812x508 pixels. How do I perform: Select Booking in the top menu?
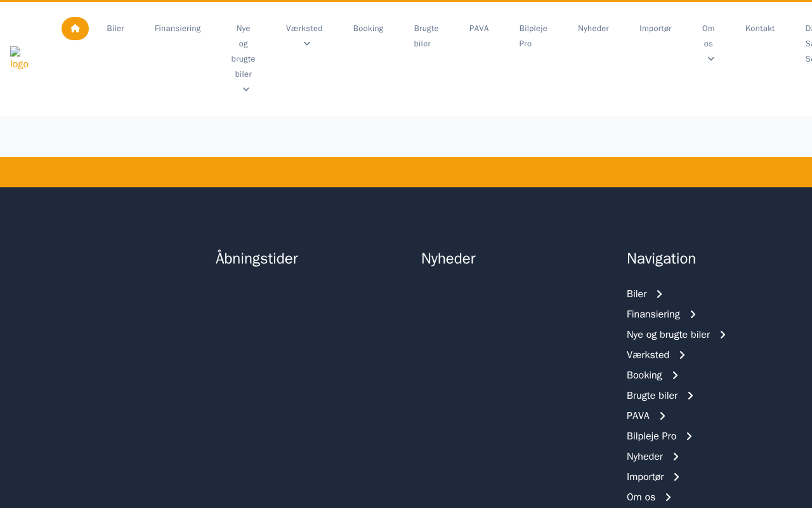tap(369, 29)
